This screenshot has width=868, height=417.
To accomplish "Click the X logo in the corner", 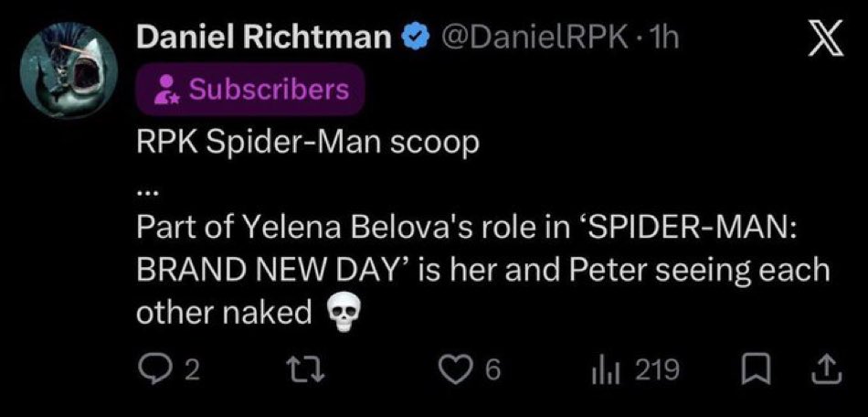I will pyautogui.click(x=826, y=38).
